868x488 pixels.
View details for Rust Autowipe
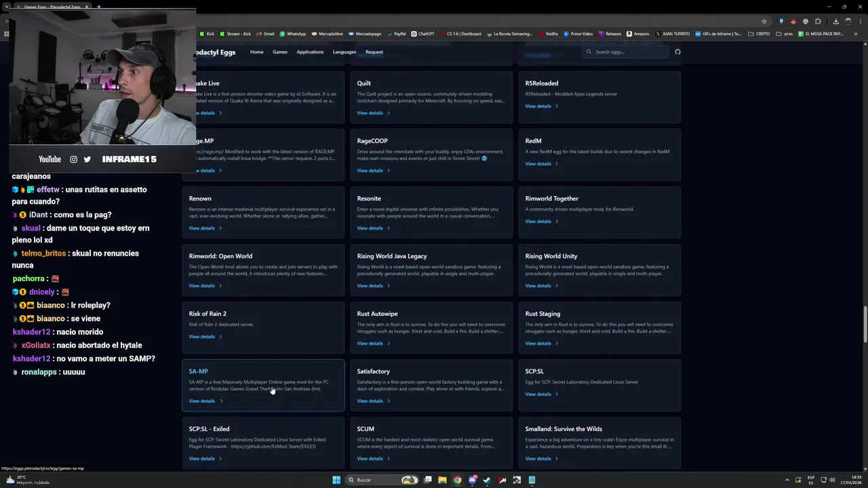(x=374, y=343)
